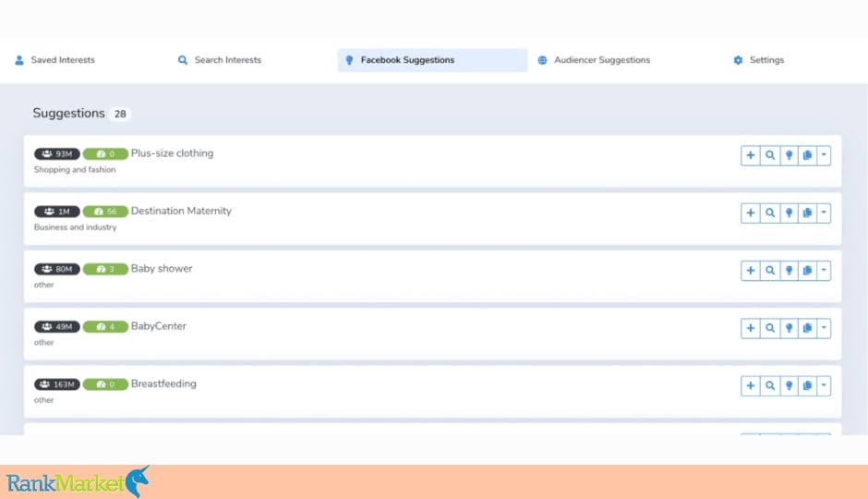Get suggestions for Plus-size clothing via lightbulb
The height and width of the screenshot is (499, 868).
[789, 155]
